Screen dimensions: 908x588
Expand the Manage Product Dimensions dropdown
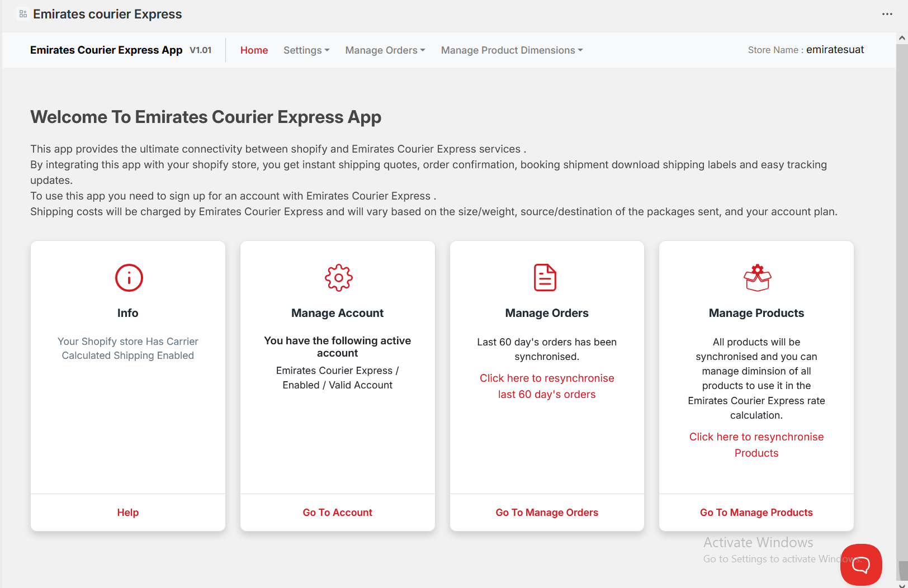512,50
